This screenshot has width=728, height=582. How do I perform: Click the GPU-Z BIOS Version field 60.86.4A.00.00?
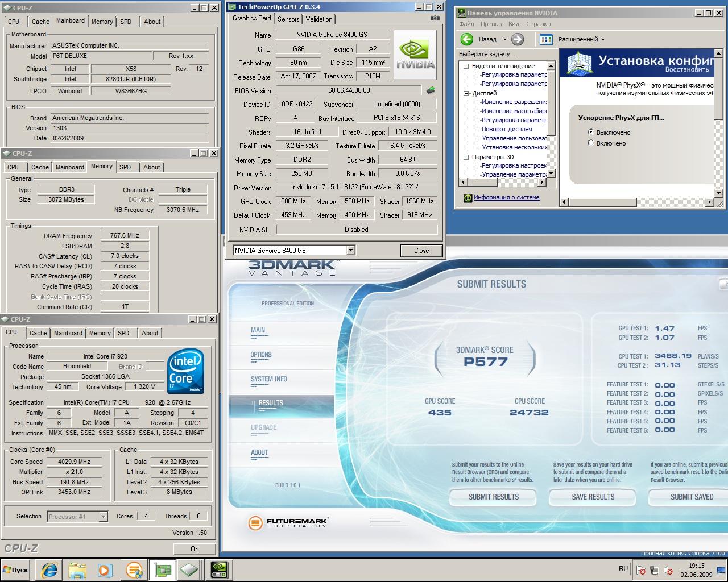(x=349, y=90)
